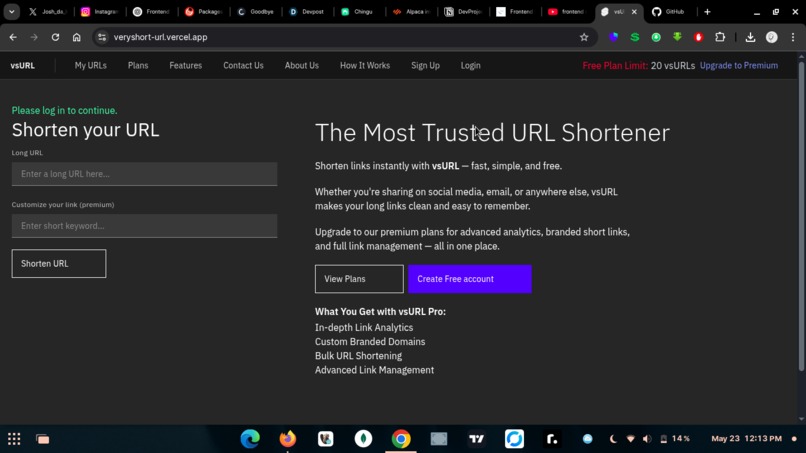The height and width of the screenshot is (453, 806).
Task: Go to Login in navbar
Action: click(x=470, y=66)
